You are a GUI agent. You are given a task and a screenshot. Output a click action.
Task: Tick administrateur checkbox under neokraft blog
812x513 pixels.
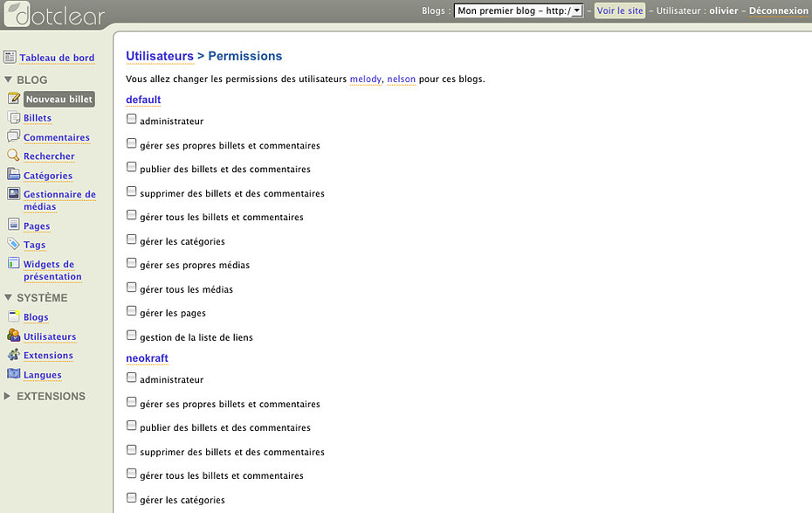pos(132,378)
